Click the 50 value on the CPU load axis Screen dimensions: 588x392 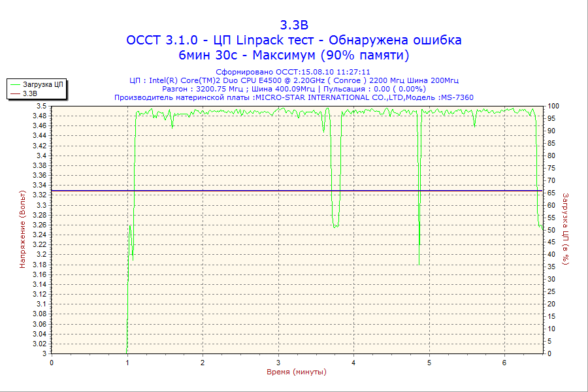[551, 230]
